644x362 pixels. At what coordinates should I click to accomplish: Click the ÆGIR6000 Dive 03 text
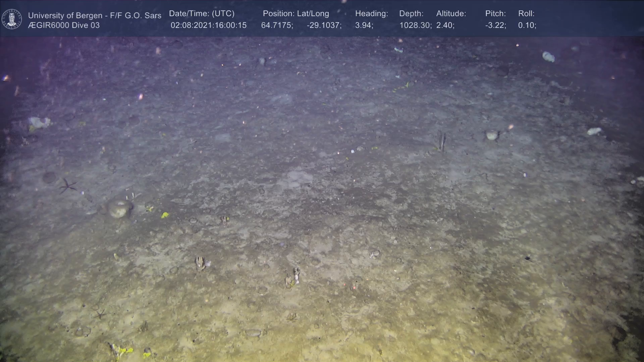point(64,25)
